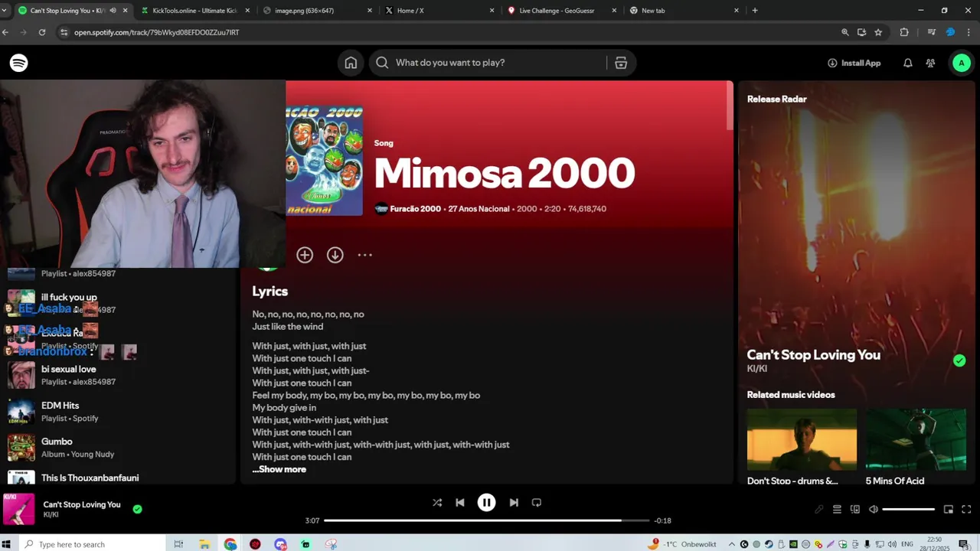Adjust the volume slider
The height and width of the screenshot is (551, 980).
pos(909,510)
